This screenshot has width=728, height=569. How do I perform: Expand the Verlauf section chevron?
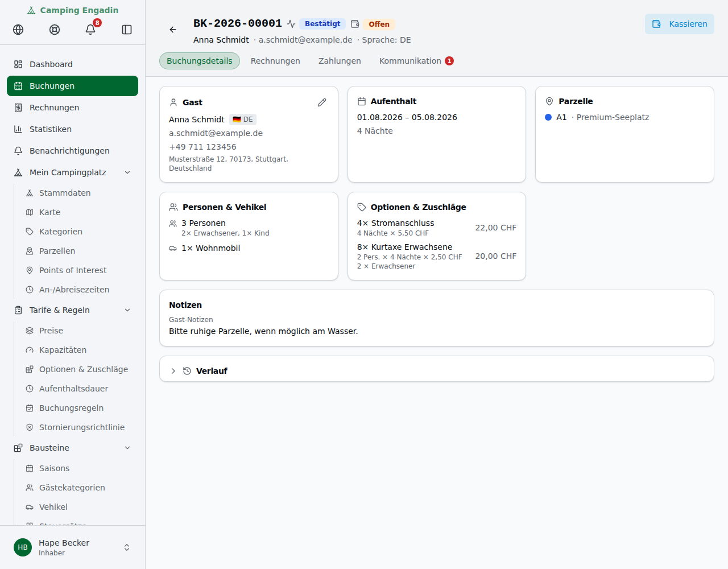click(x=173, y=371)
